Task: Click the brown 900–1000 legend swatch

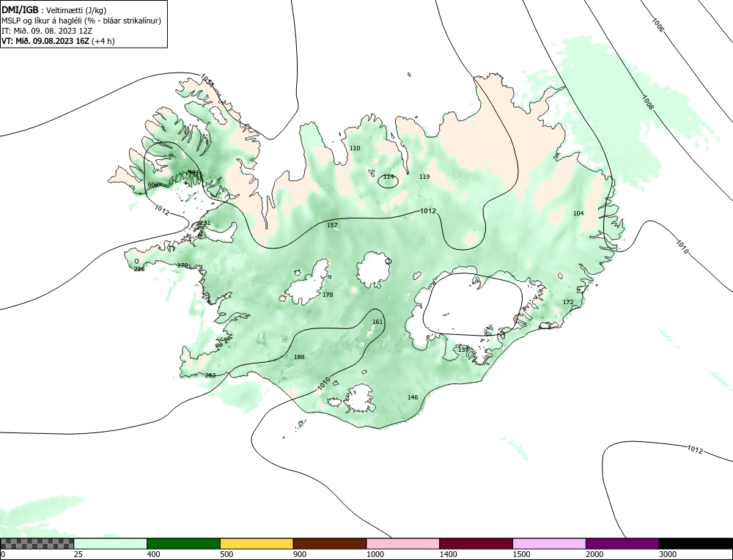Action: pos(330,543)
